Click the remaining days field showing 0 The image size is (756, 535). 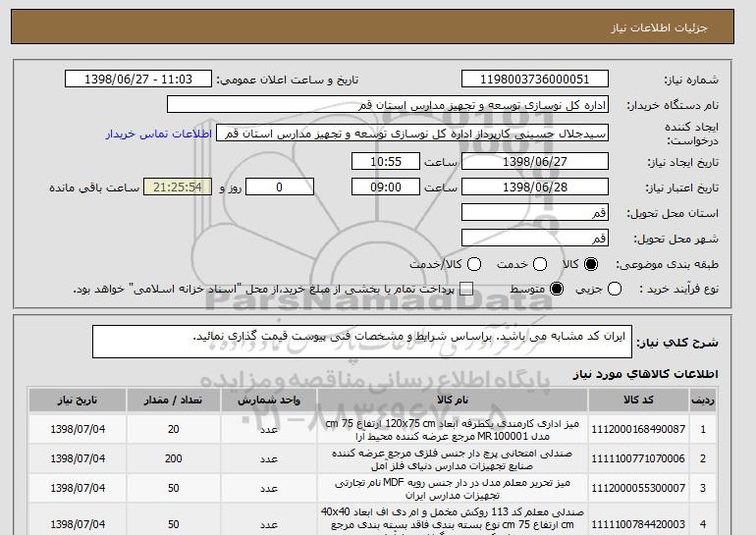pyautogui.click(x=280, y=187)
